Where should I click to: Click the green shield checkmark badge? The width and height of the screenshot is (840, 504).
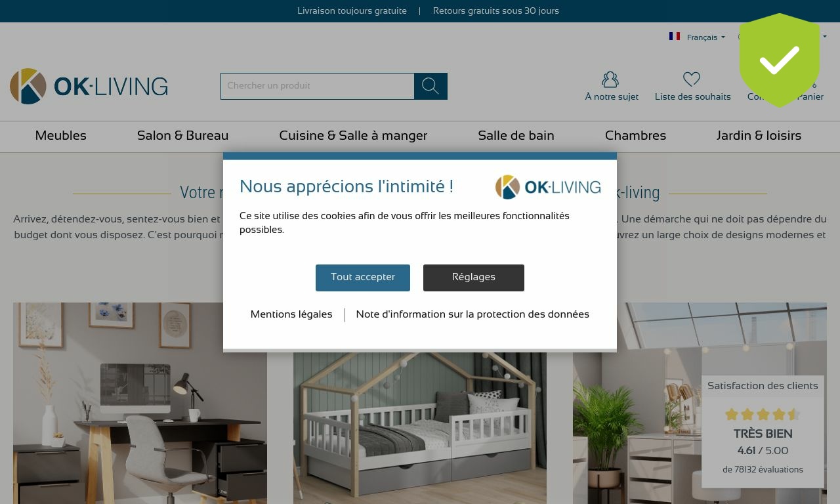780,60
